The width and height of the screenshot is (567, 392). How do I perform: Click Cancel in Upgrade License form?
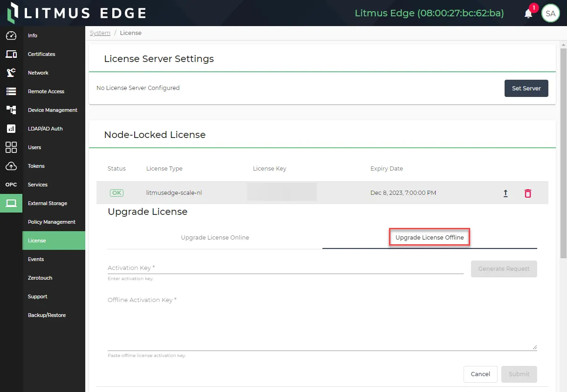[x=480, y=374]
